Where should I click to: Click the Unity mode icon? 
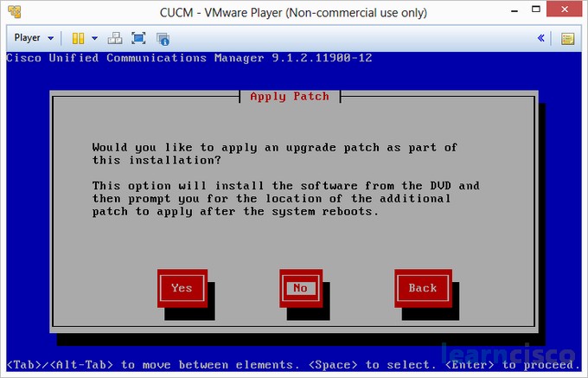(163, 38)
